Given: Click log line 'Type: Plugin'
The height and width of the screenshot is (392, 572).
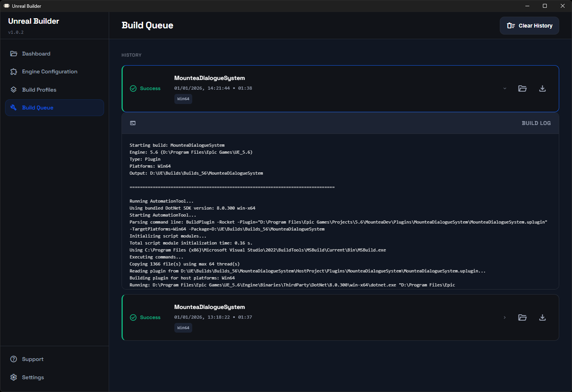Looking at the screenshot, I should pos(145,159).
